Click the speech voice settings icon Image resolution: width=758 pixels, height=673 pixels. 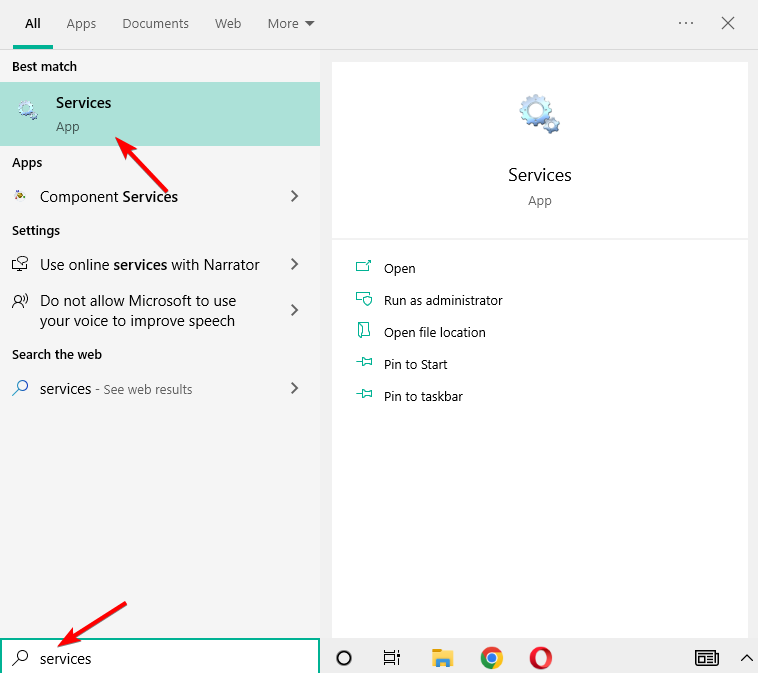pyautogui.click(x=20, y=301)
